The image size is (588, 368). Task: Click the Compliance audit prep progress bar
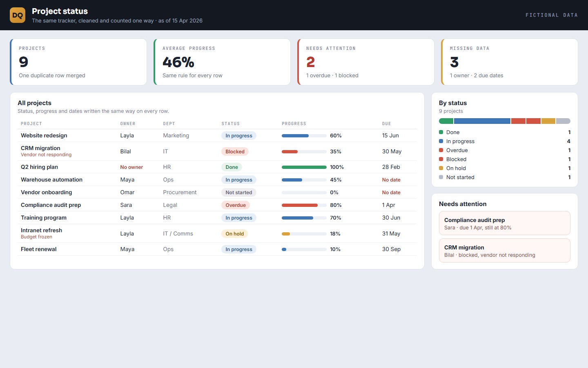(x=304, y=205)
